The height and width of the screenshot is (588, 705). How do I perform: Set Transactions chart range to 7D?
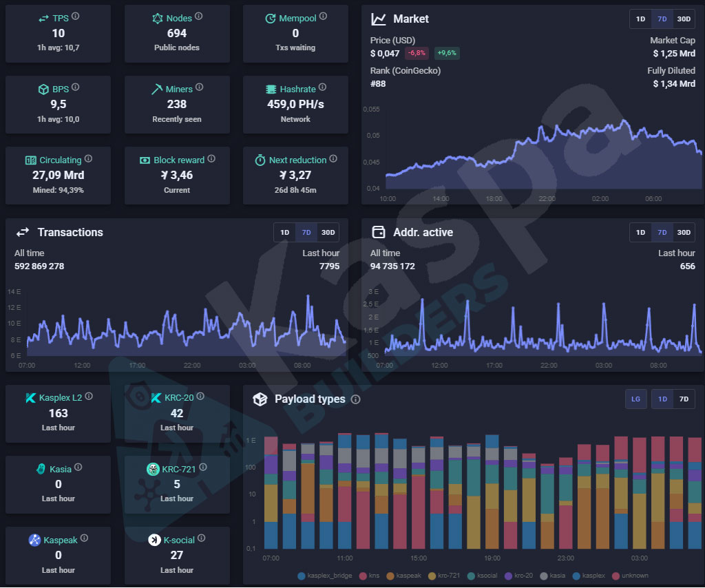(x=306, y=233)
